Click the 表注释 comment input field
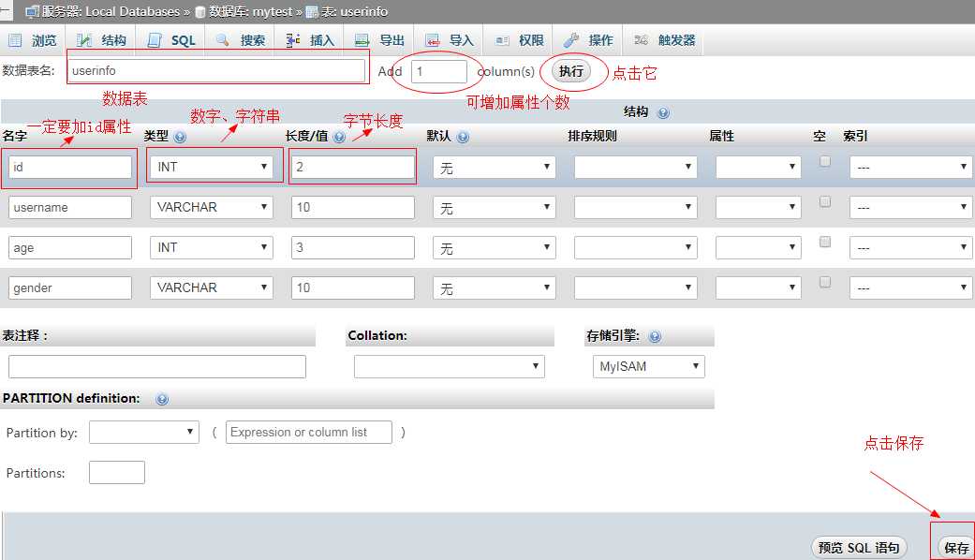 point(157,367)
